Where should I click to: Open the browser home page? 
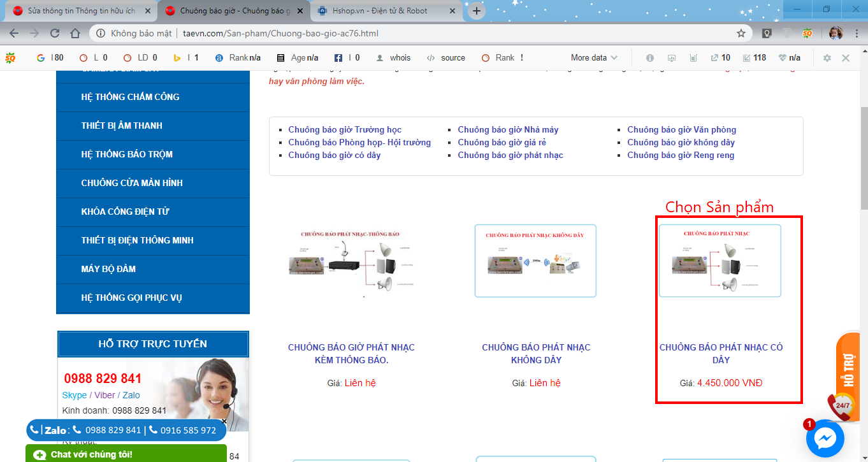click(x=75, y=33)
